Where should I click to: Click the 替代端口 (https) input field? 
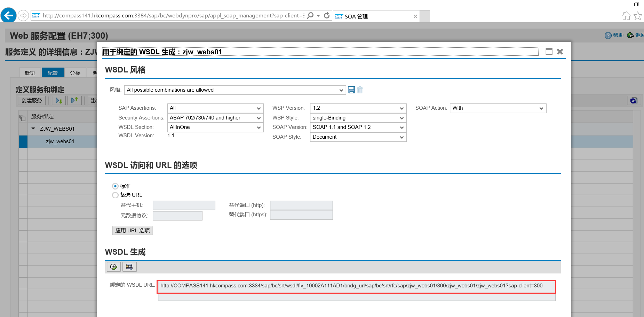[x=301, y=215]
